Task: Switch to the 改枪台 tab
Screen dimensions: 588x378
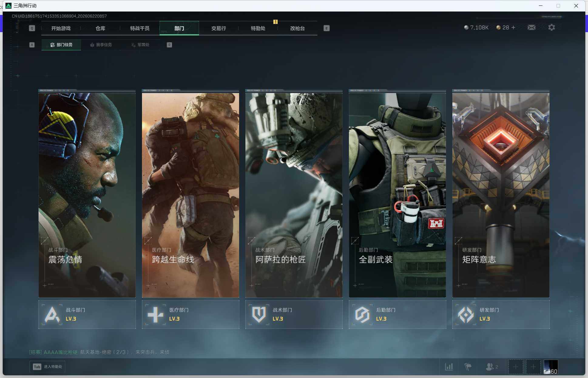Action: pyautogui.click(x=297, y=28)
